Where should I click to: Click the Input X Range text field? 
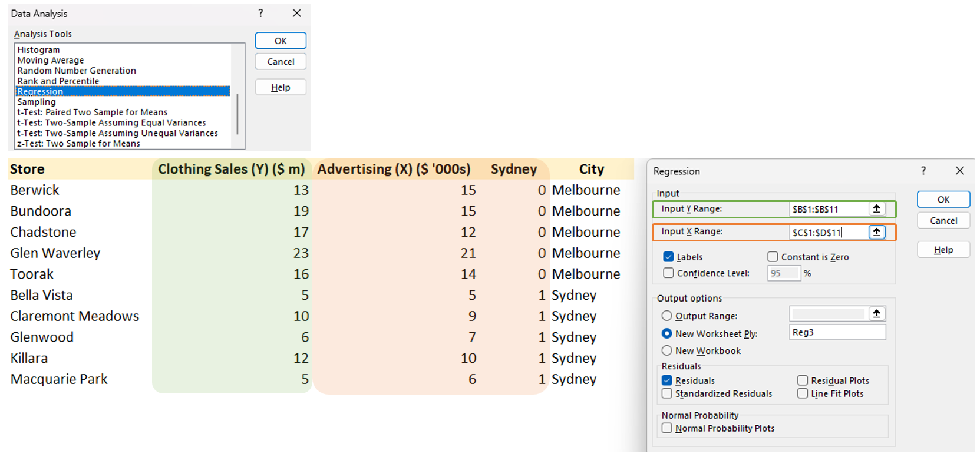(x=829, y=232)
